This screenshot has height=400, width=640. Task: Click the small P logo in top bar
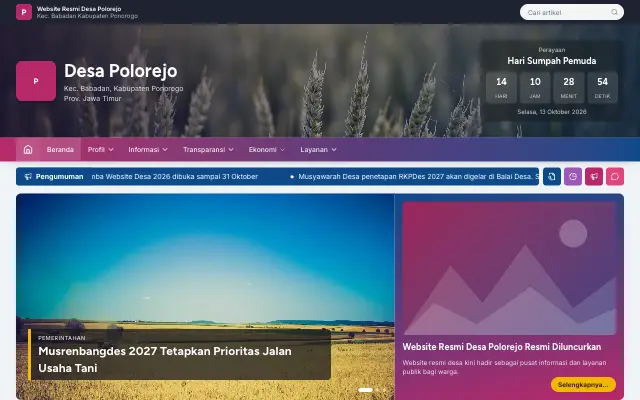point(24,12)
